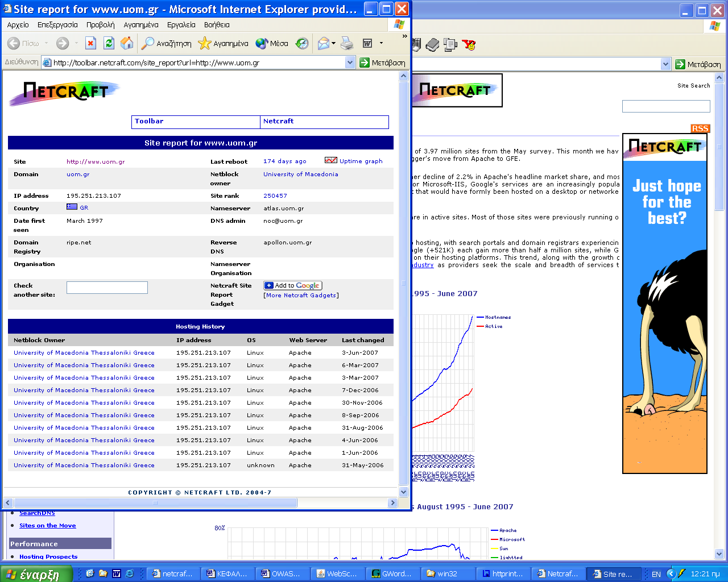The image size is (728, 582).
Task: Open the More Netcraft Gadgets link
Action: pyautogui.click(x=301, y=295)
